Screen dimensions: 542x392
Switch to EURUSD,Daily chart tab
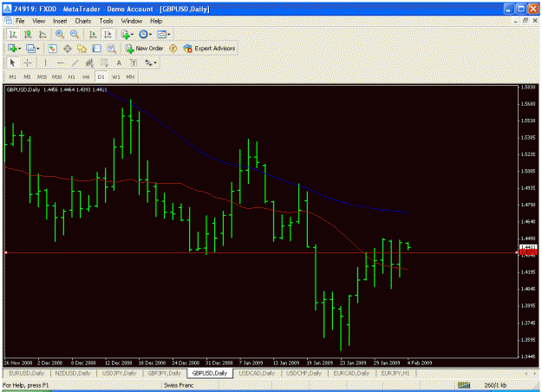(x=27, y=373)
